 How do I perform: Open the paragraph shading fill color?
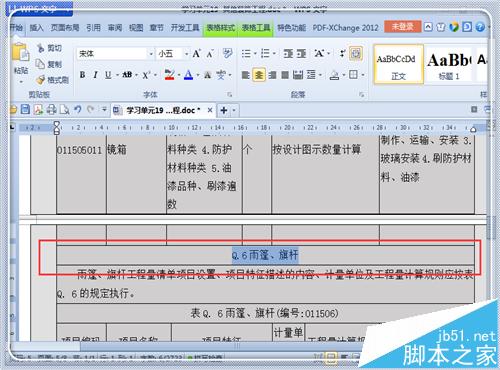coord(334,75)
